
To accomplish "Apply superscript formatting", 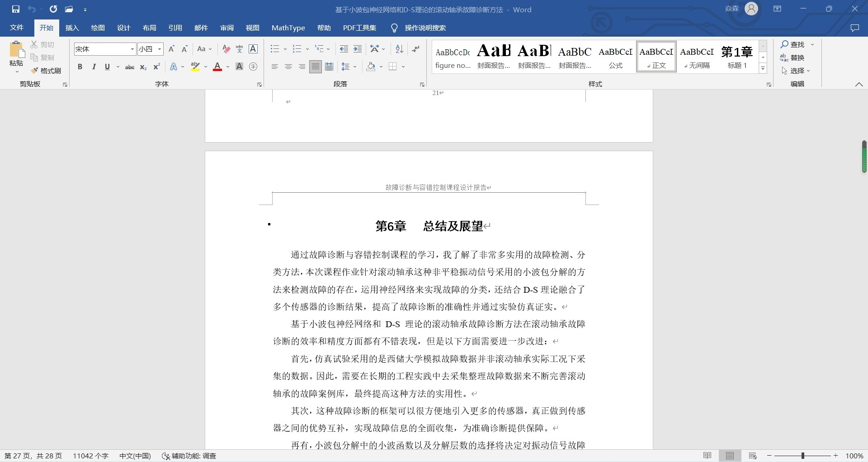I will coord(156,67).
